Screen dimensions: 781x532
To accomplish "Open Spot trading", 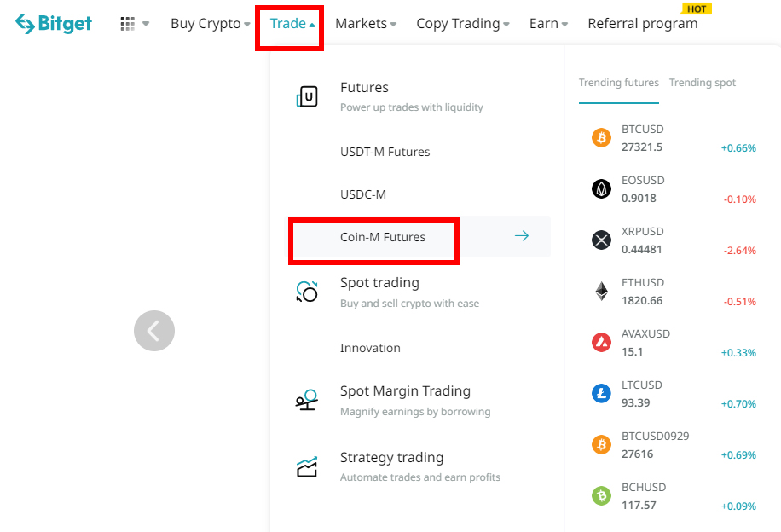I will pos(379,282).
